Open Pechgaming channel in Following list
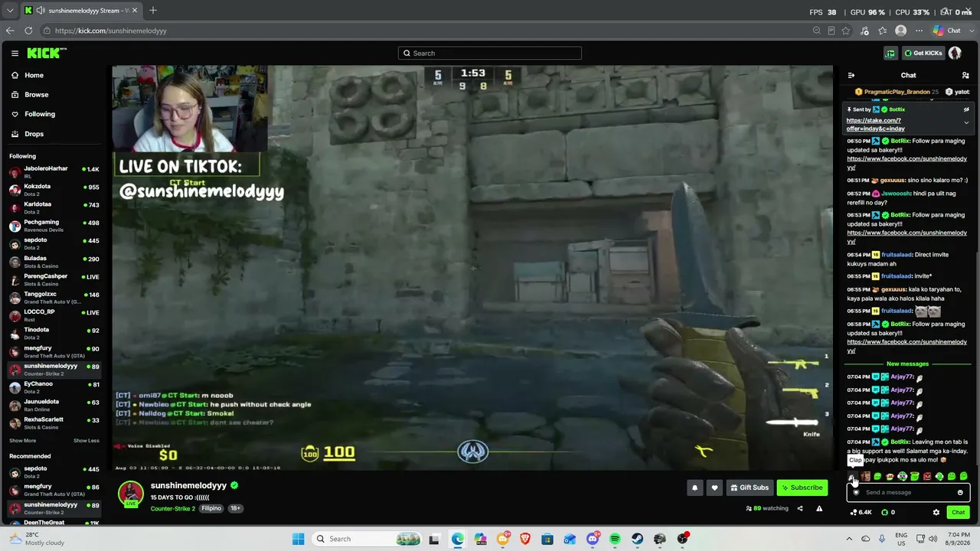The width and height of the screenshot is (980, 551). click(x=54, y=226)
